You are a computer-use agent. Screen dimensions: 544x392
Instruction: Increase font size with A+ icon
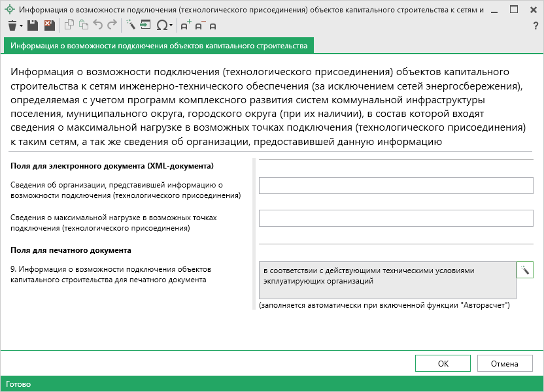186,25
